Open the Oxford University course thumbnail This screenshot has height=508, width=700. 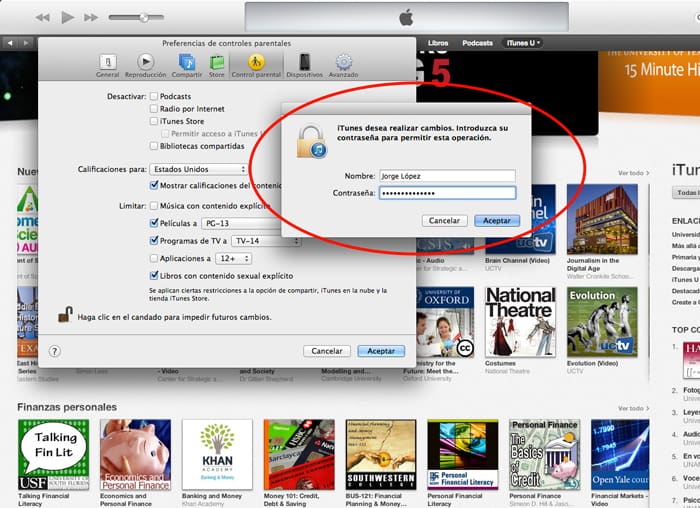445,321
